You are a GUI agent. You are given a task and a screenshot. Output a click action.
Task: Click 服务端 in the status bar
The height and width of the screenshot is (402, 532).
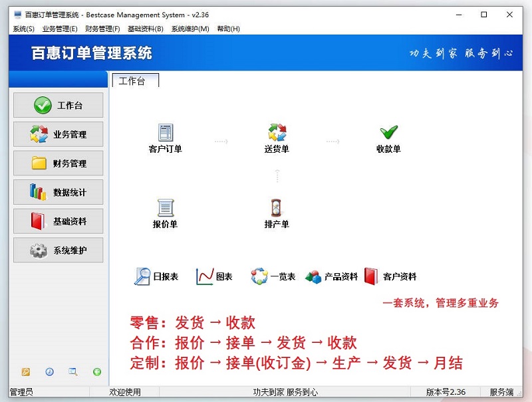pos(501,392)
